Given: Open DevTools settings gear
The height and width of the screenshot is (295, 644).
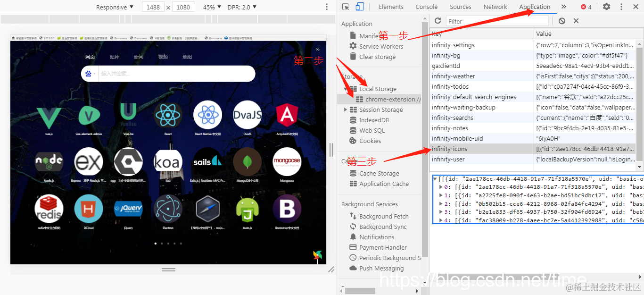Looking at the screenshot, I should [x=607, y=7].
